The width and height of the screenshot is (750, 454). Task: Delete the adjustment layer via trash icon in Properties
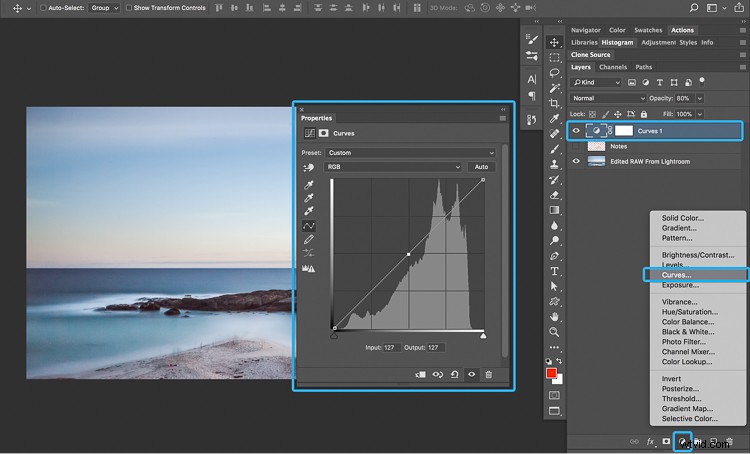pos(488,375)
